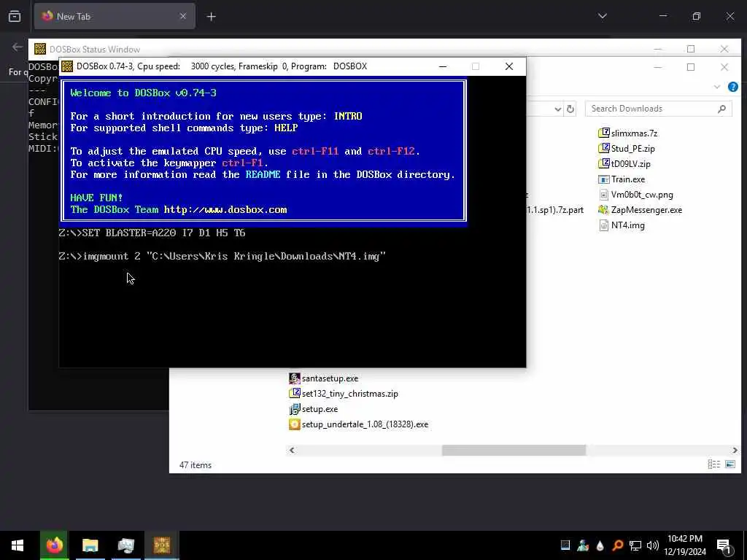Viewport: 747px width, 560px height.
Task: Close the New Tab tab
Action: pos(183,16)
